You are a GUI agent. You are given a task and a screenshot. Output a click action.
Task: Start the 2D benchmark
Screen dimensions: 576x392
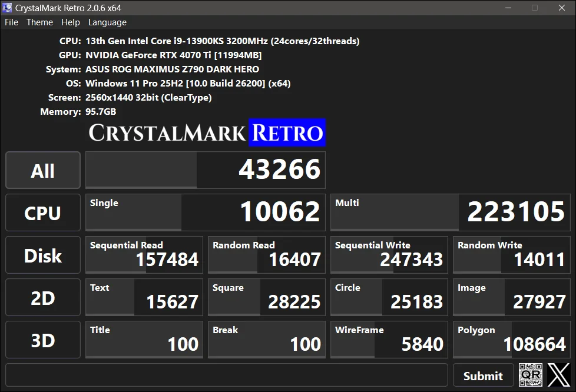pos(43,298)
